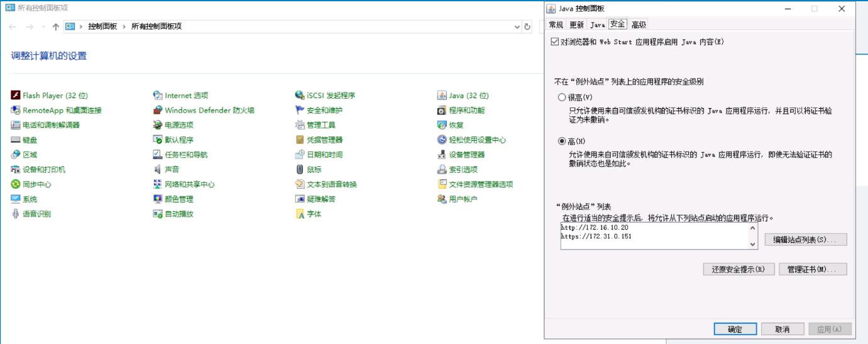Viewport: 868px width, 344px height.
Task: Click the 颜色管理 icon
Action: pos(158,199)
